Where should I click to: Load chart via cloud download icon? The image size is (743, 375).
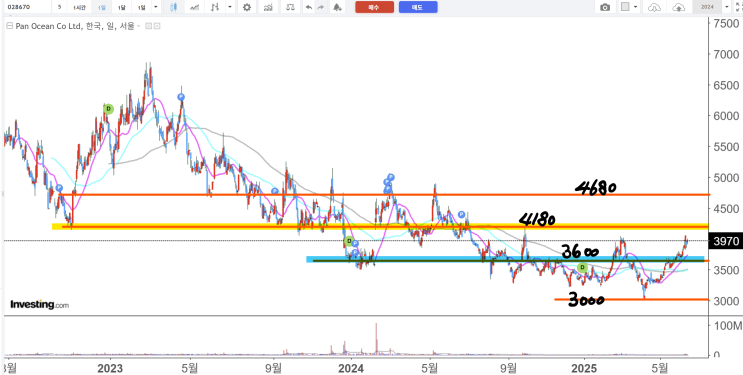pyautogui.click(x=654, y=7)
